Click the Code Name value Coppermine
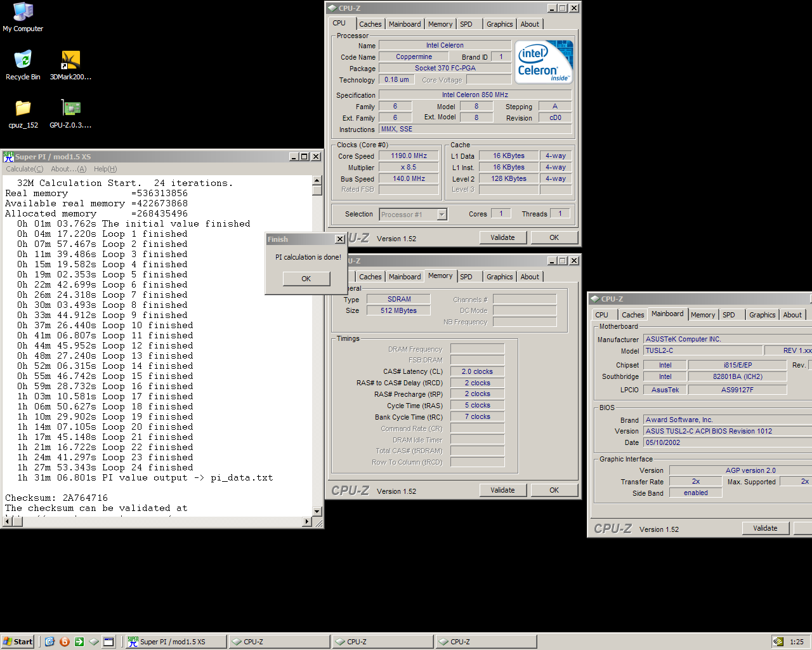Image resolution: width=812 pixels, height=650 pixels. pos(414,56)
